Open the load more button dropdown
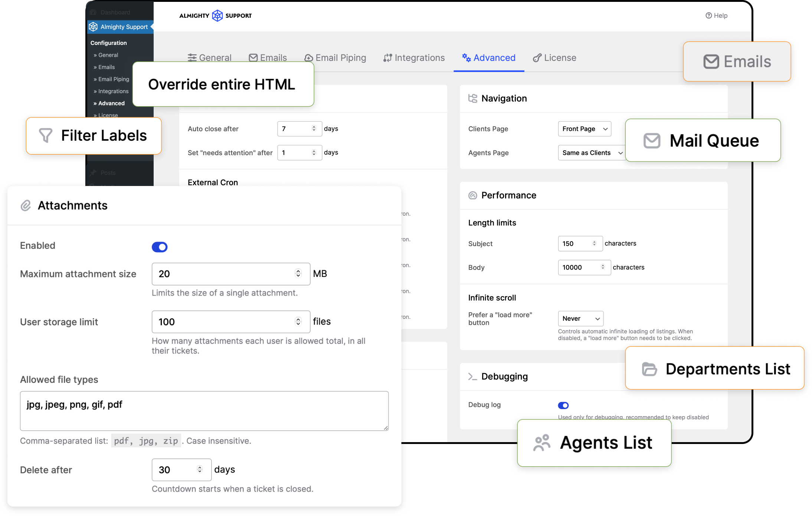The image size is (812, 516). point(580,319)
